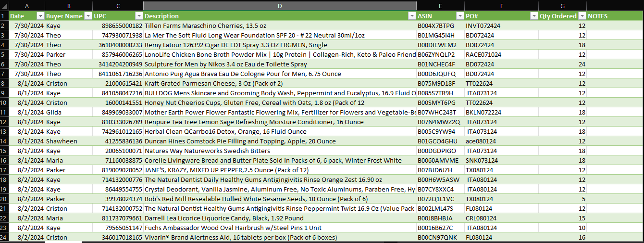Select the Natures Way Swedish Bitters cell

pyautogui.click(x=280, y=151)
